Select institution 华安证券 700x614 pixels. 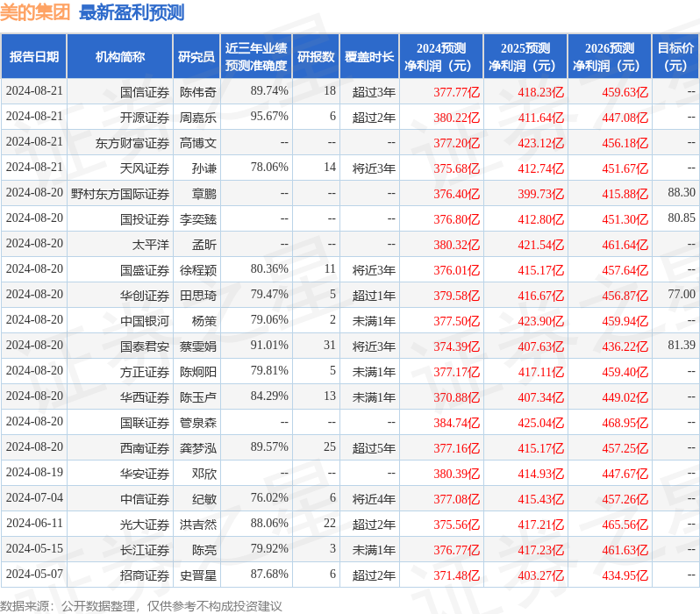145,474
